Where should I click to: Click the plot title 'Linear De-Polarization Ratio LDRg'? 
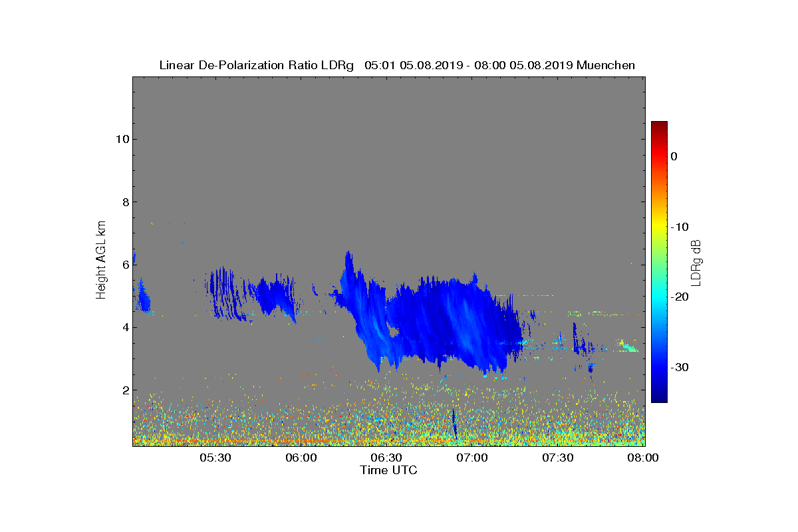tap(257, 65)
